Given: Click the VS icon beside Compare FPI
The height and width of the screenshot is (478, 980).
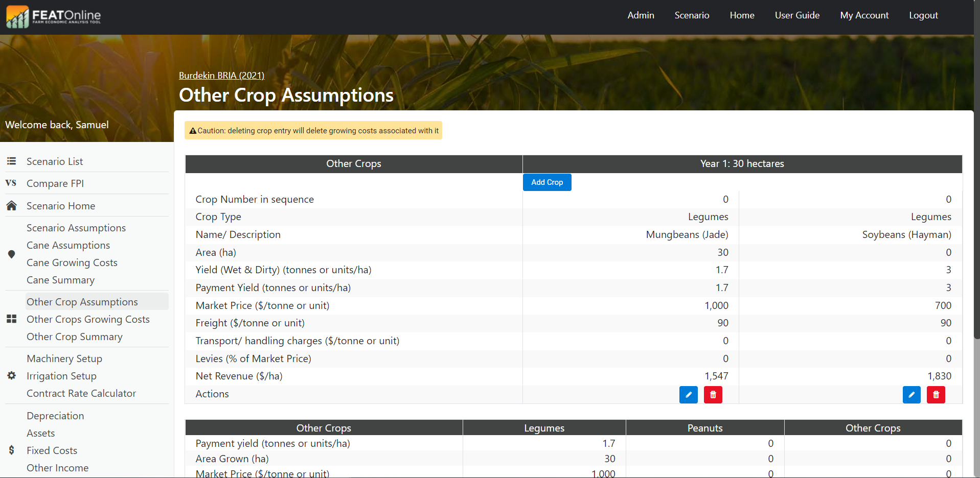Looking at the screenshot, I should (11, 183).
